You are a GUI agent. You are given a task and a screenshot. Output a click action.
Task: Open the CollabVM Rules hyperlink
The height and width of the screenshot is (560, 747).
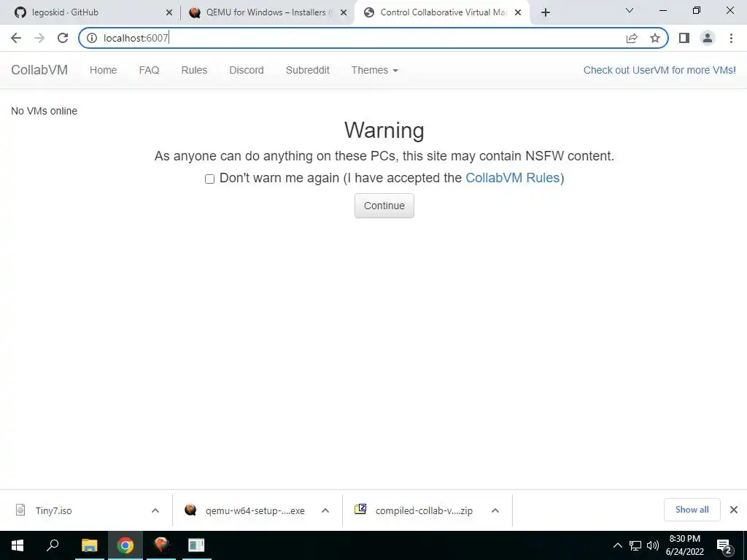(512, 178)
